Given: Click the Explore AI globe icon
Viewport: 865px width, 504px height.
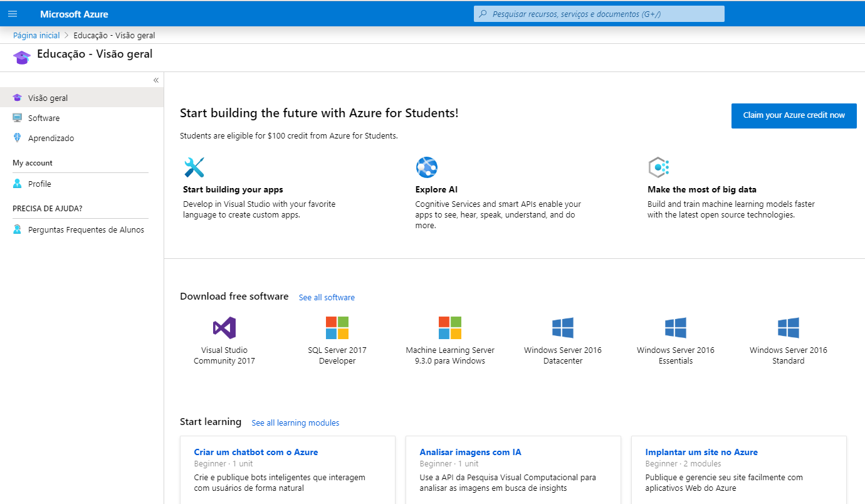Looking at the screenshot, I should (x=427, y=167).
